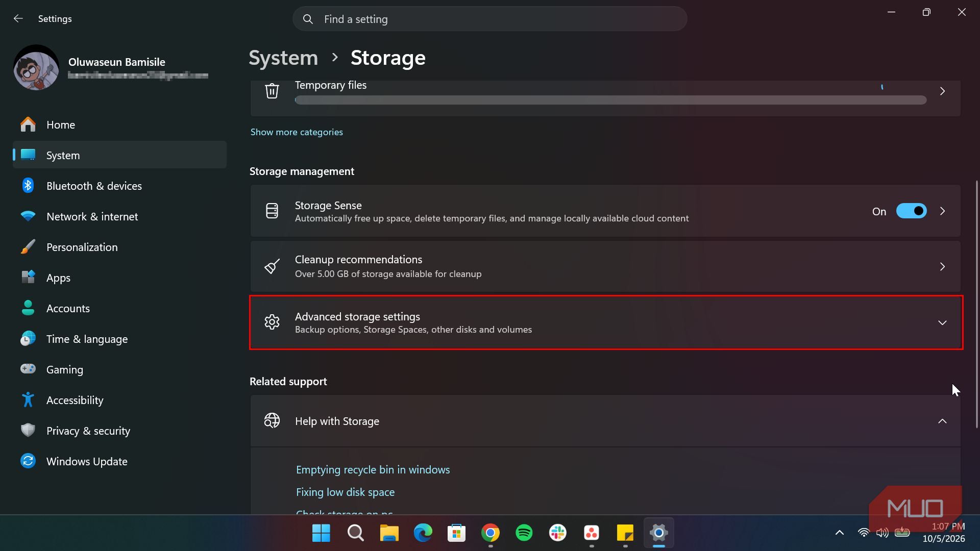
Task: Click the Personalization paintbrush icon
Action: [x=28, y=247]
